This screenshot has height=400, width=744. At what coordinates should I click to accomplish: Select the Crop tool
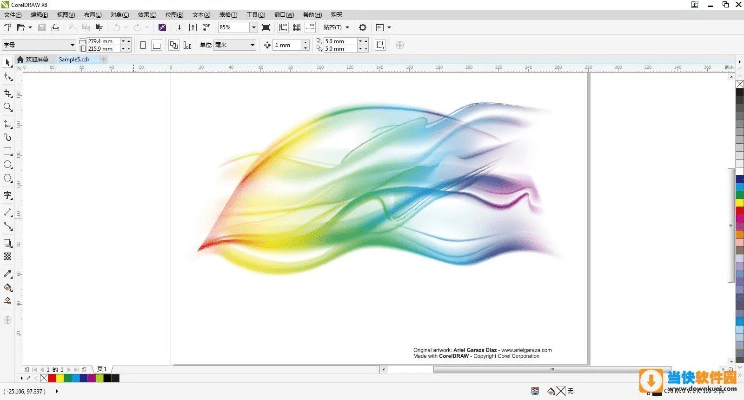pos(8,91)
